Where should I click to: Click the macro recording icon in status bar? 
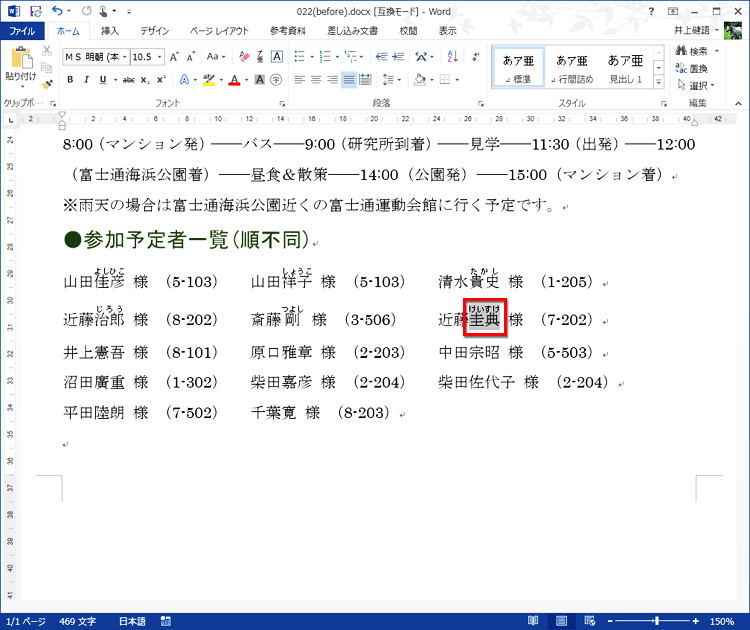[165, 621]
